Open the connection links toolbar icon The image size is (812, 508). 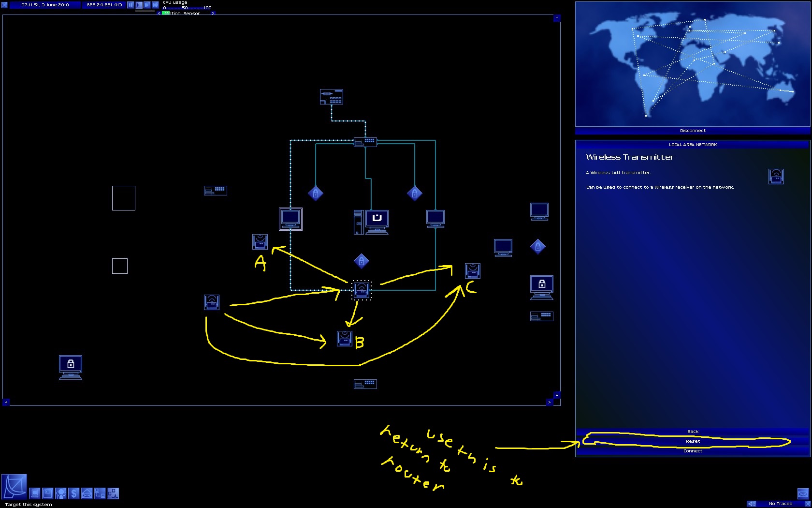(x=100, y=493)
